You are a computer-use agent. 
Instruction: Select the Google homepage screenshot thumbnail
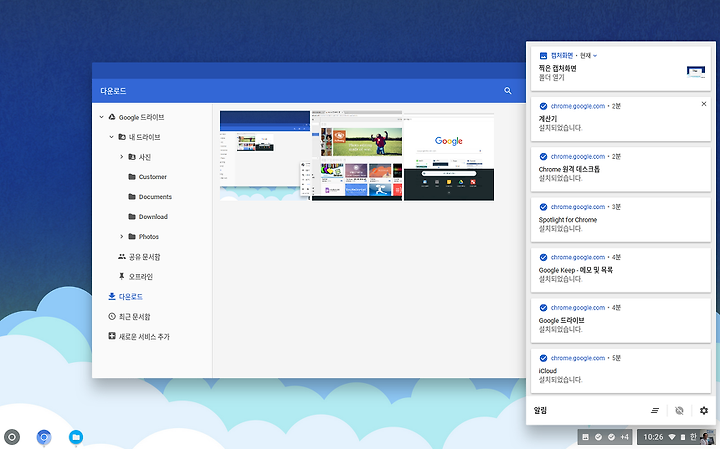click(x=449, y=156)
